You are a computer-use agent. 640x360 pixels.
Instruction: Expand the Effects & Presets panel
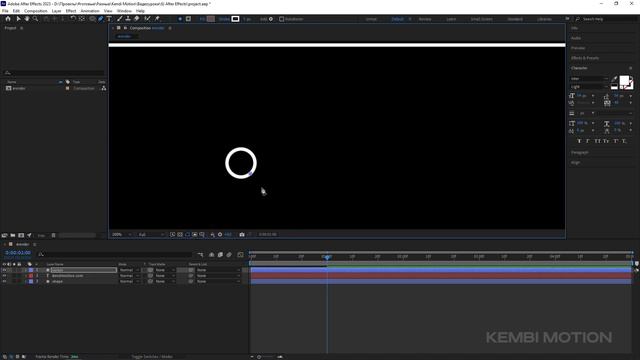(585, 58)
